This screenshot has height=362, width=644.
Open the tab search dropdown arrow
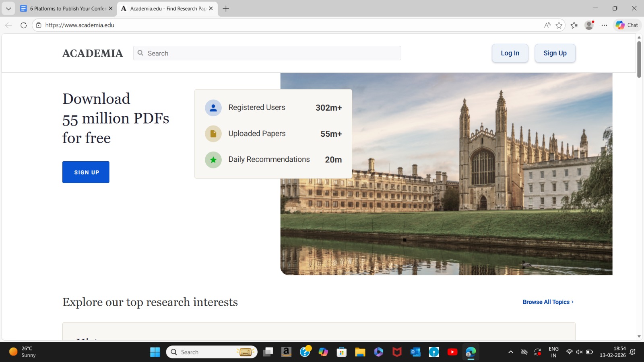pos(8,8)
